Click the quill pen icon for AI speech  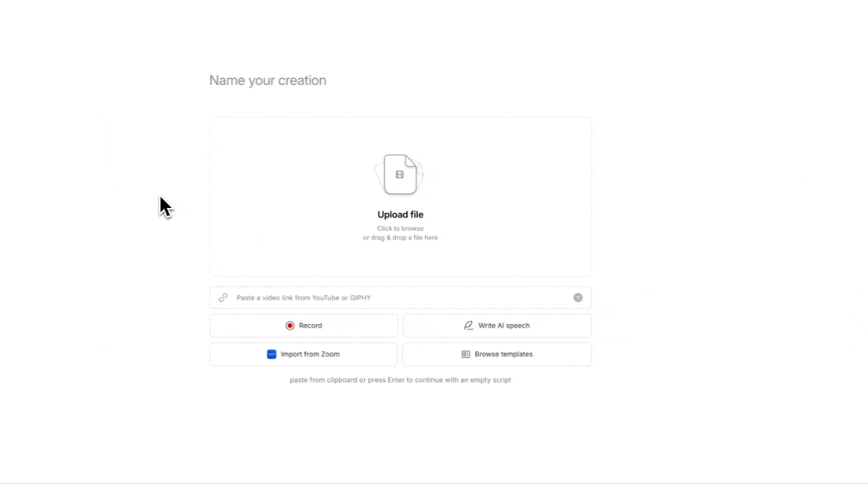[469, 326]
